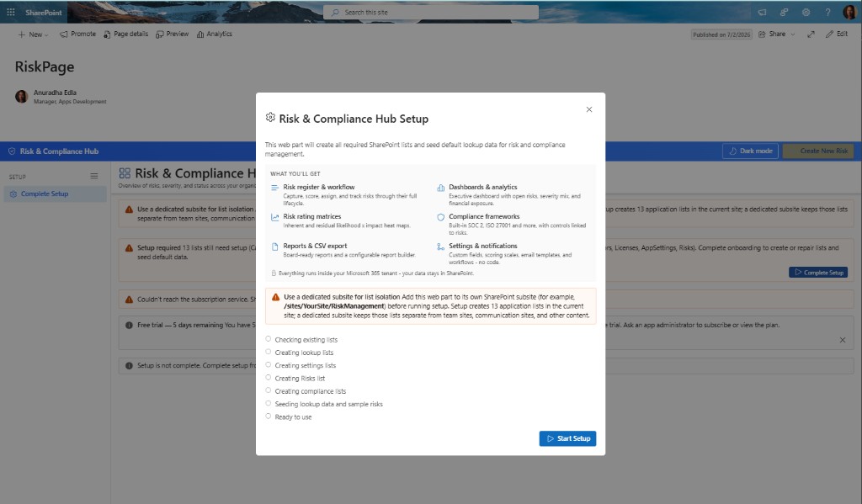Click the expand to full-screen arrows icon
Image resolution: width=862 pixels, height=504 pixels.
click(x=811, y=34)
